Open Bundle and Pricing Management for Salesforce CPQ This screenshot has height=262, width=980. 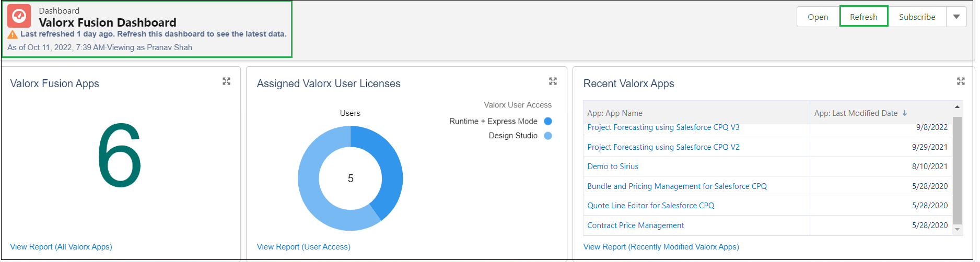click(677, 186)
